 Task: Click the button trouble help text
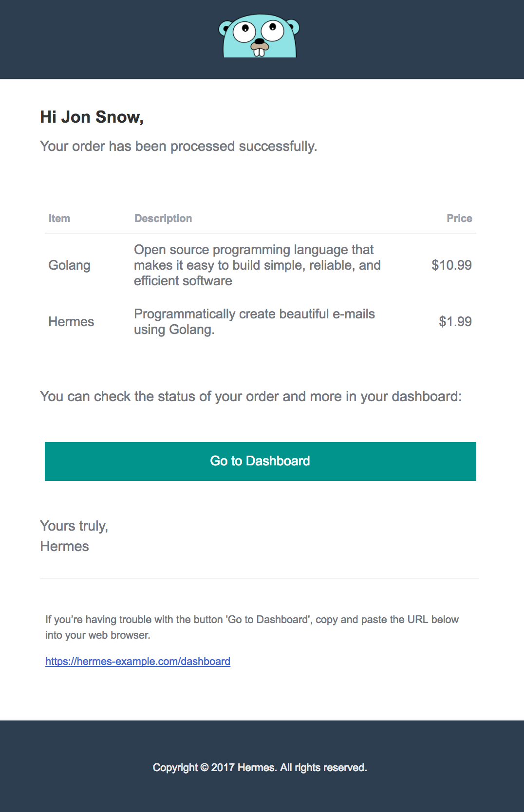252,627
